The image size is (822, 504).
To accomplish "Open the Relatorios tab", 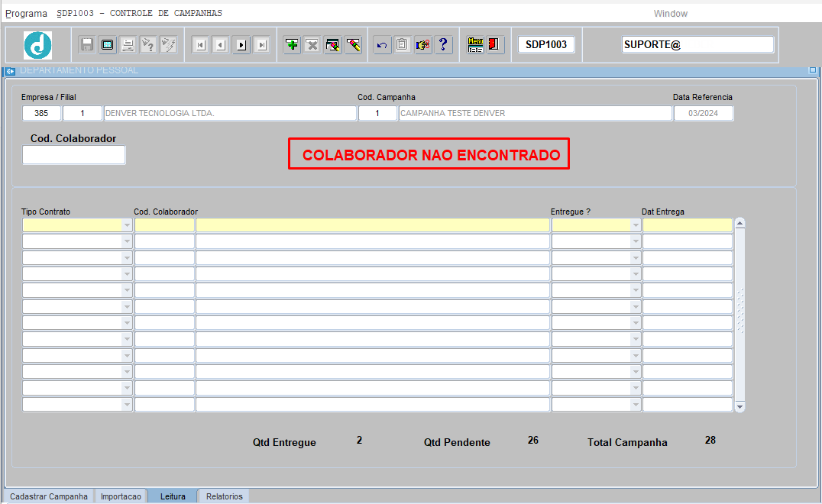I will pos(225,496).
